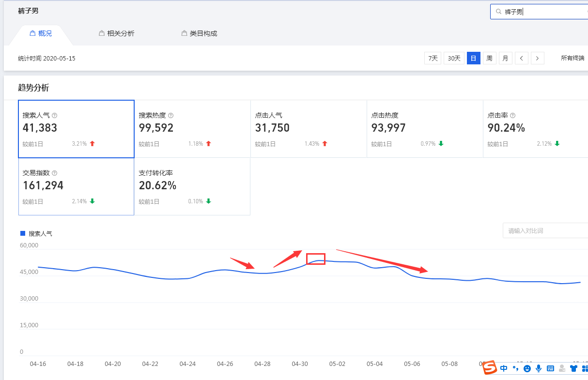588x380 pixels.
Task: Click help icon next to 搜索热度
Action: pyautogui.click(x=171, y=116)
